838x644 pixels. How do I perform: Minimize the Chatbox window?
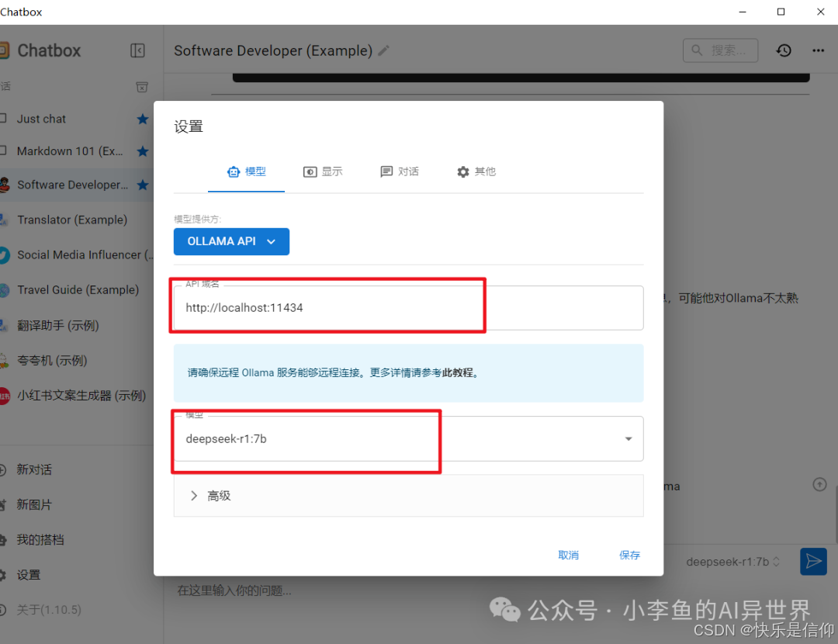click(742, 12)
